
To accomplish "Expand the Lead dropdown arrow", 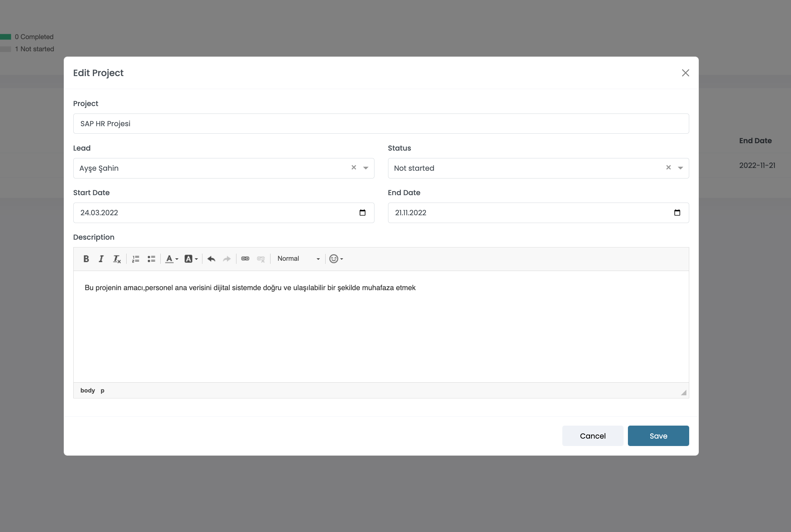I will pos(365,168).
